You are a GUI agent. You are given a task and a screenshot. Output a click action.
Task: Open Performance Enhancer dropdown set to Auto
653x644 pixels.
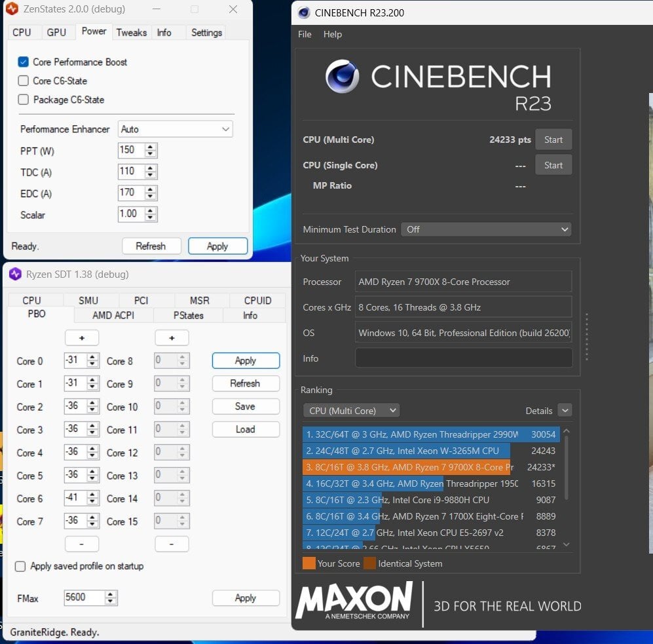tap(176, 129)
